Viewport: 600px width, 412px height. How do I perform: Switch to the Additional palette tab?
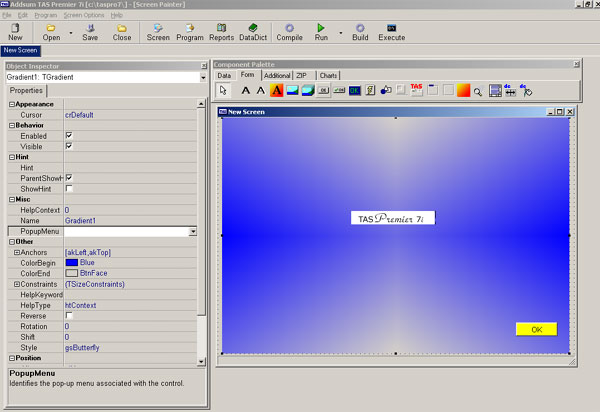[277, 75]
